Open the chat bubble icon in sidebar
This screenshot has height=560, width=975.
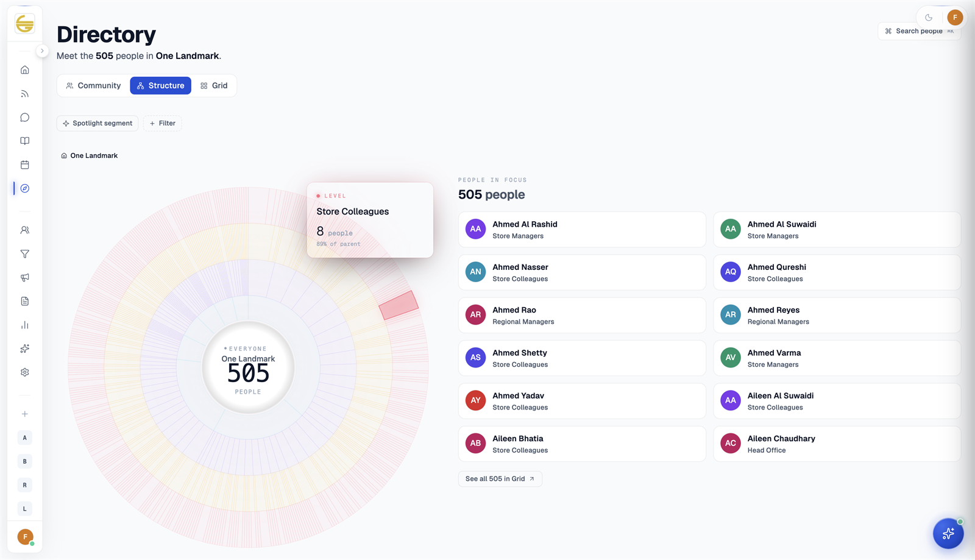[25, 118]
